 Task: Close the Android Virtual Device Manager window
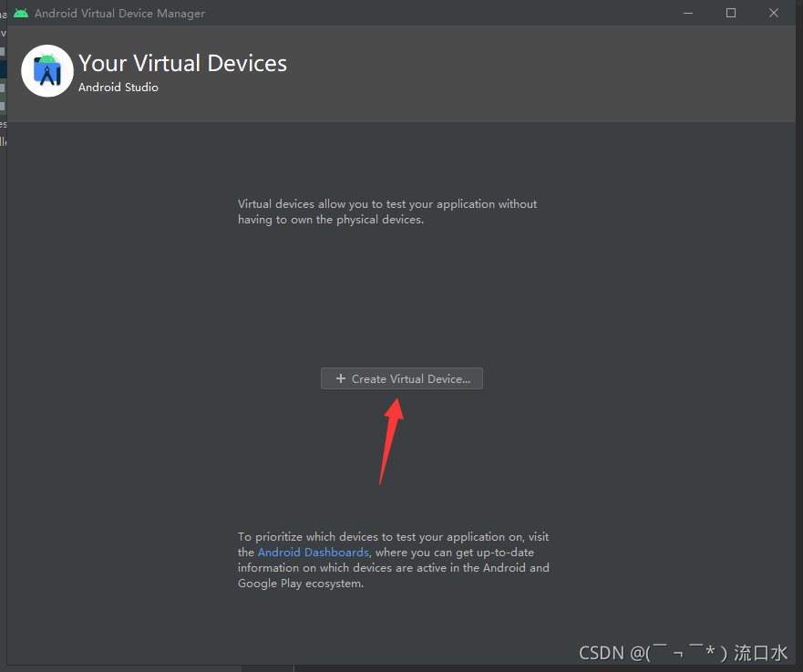(x=773, y=13)
